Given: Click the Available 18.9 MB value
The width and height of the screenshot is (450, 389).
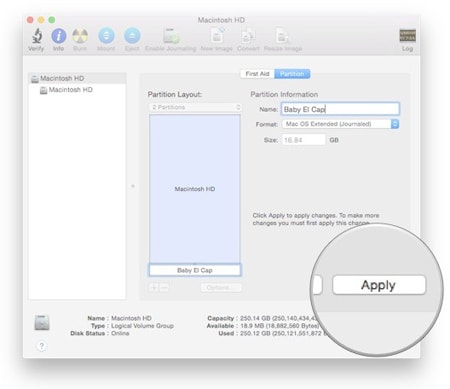Looking at the screenshot, I should [x=280, y=326].
